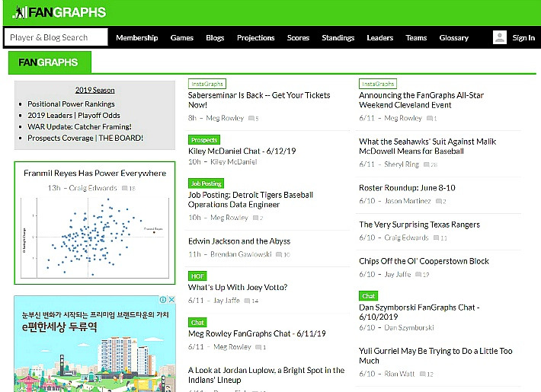
Task: Click the user avatar icon beside Sign In
Action: point(500,37)
